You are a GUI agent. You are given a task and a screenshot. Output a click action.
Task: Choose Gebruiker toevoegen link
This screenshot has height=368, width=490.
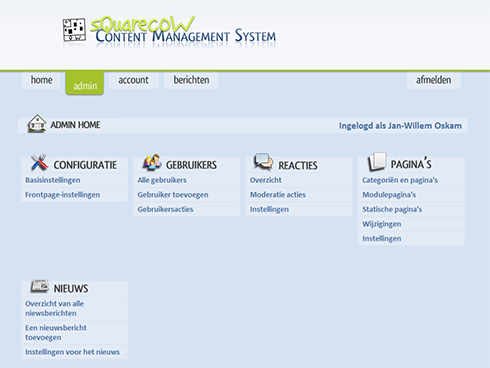pyautogui.click(x=173, y=195)
